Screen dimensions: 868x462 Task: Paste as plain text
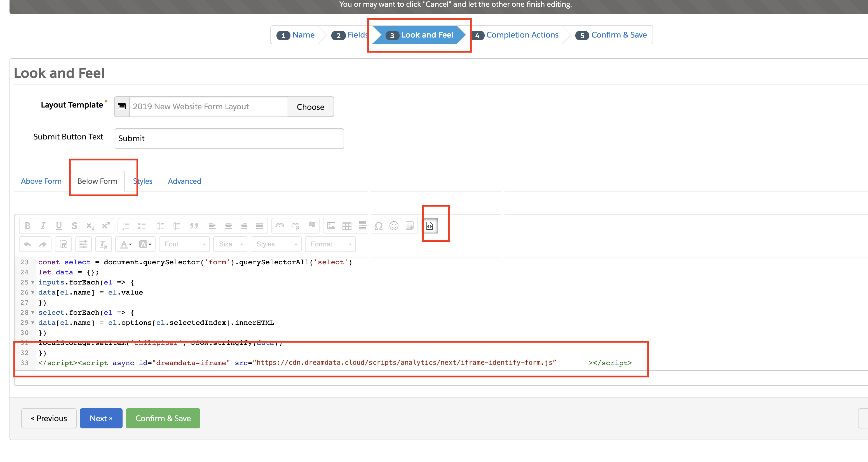[x=63, y=244]
